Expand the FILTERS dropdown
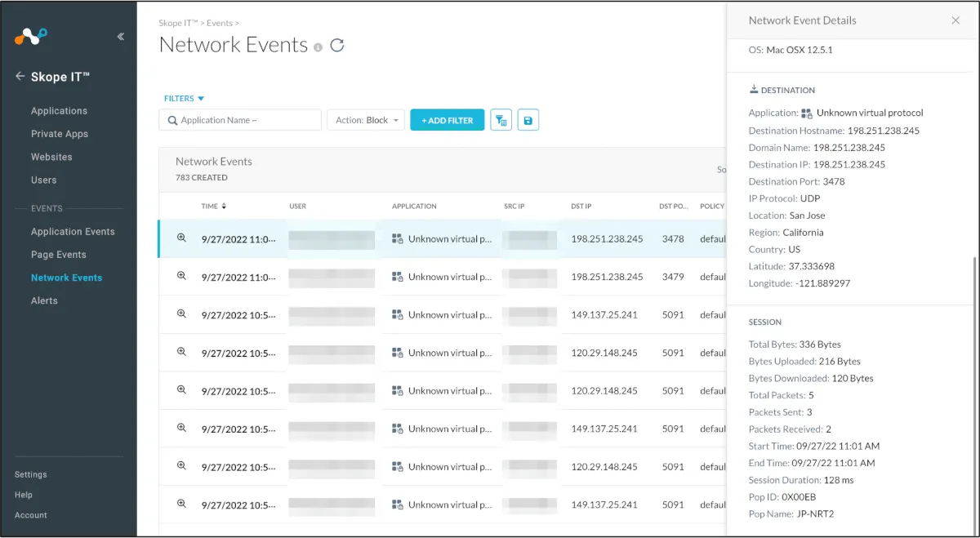This screenshot has height=538, width=980. click(x=184, y=99)
